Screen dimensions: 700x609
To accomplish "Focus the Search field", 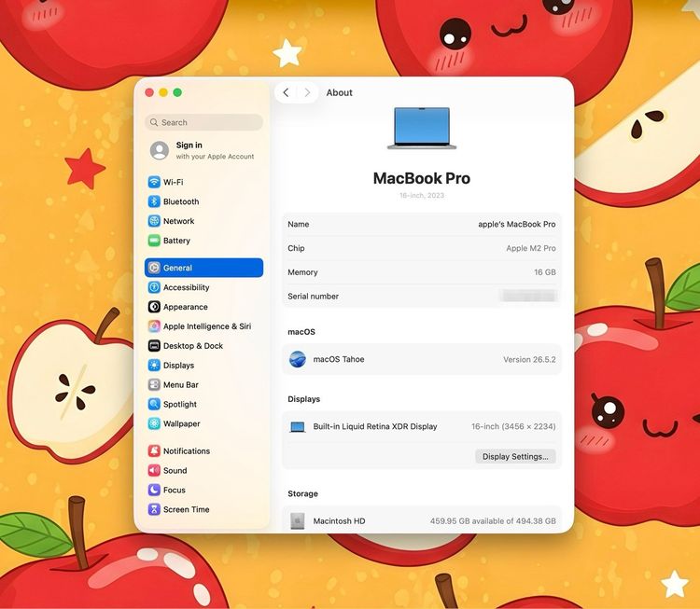I will click(x=204, y=122).
